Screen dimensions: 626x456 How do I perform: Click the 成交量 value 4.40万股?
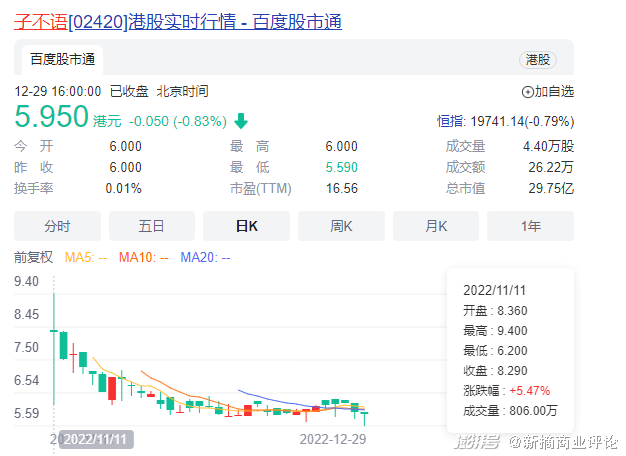548,146
